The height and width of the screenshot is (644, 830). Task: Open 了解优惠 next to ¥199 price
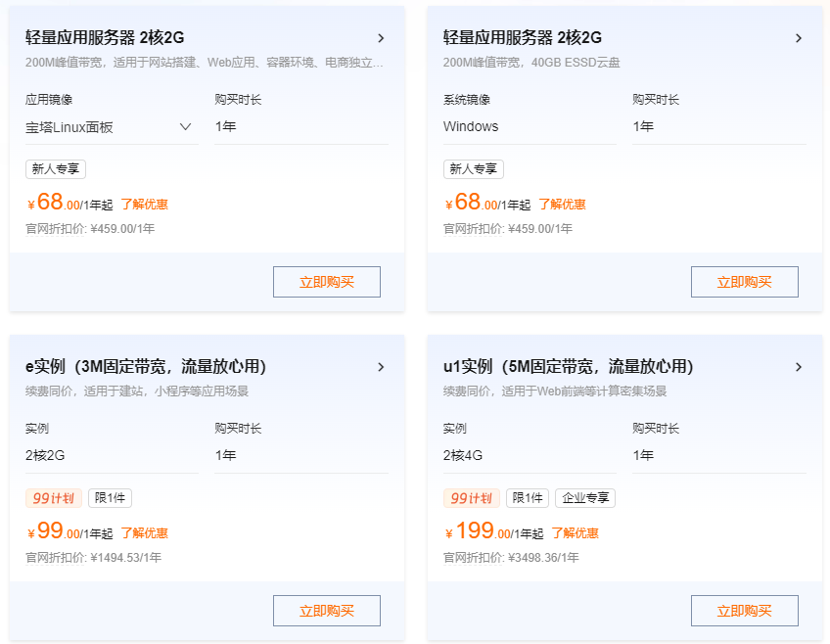click(576, 532)
